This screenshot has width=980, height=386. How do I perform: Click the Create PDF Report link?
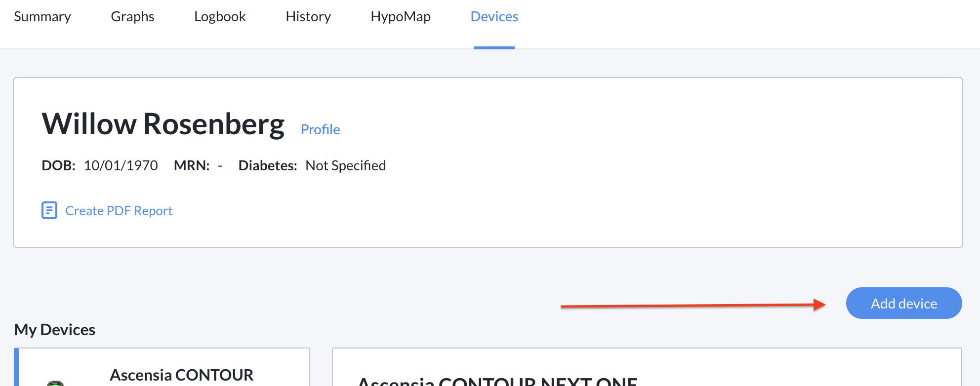[x=119, y=211]
